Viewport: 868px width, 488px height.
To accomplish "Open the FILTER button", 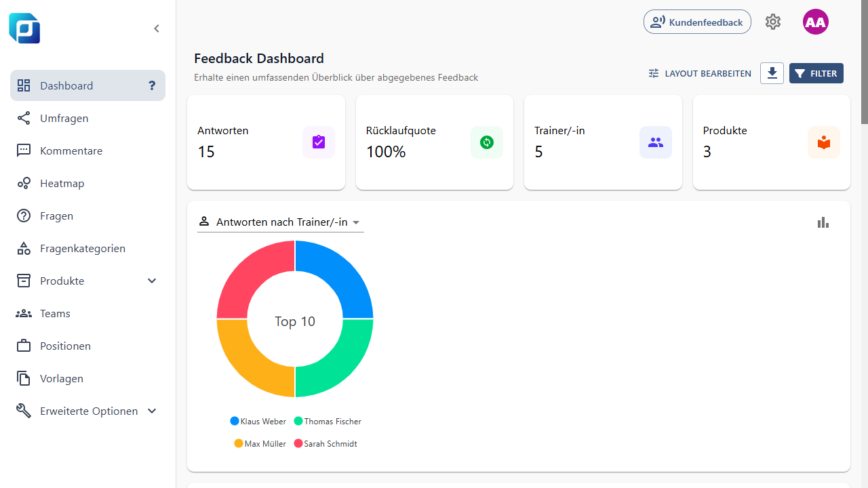I will tap(816, 73).
